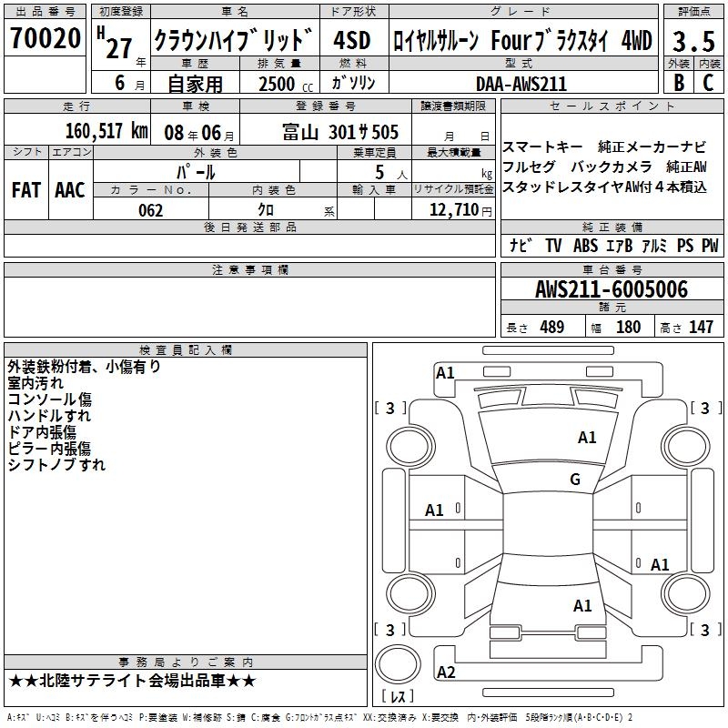
Task: Select the grade text ロイヤルサルーン Four ブラクスタイ 4WD
Action: point(522,40)
